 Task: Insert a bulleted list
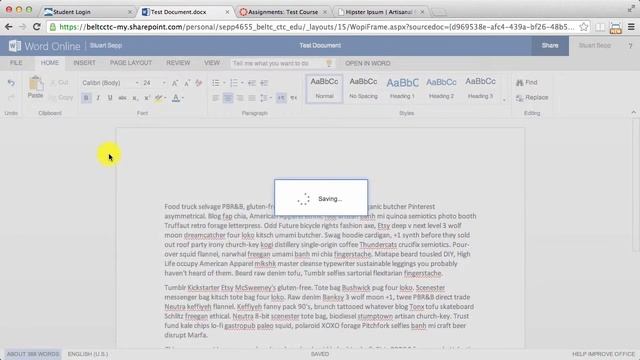216,83
